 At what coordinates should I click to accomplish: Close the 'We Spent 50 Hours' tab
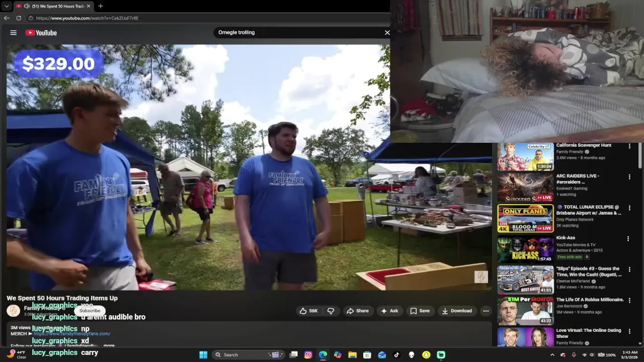[x=89, y=6]
